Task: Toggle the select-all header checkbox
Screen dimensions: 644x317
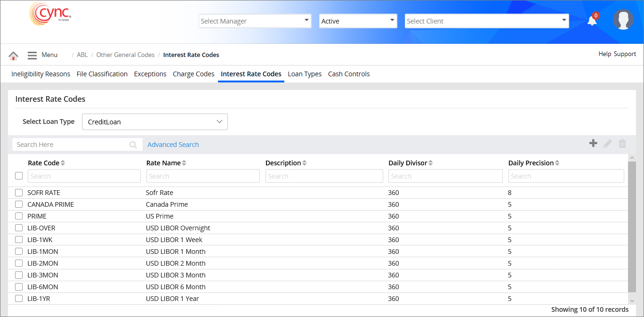Action: coord(19,176)
